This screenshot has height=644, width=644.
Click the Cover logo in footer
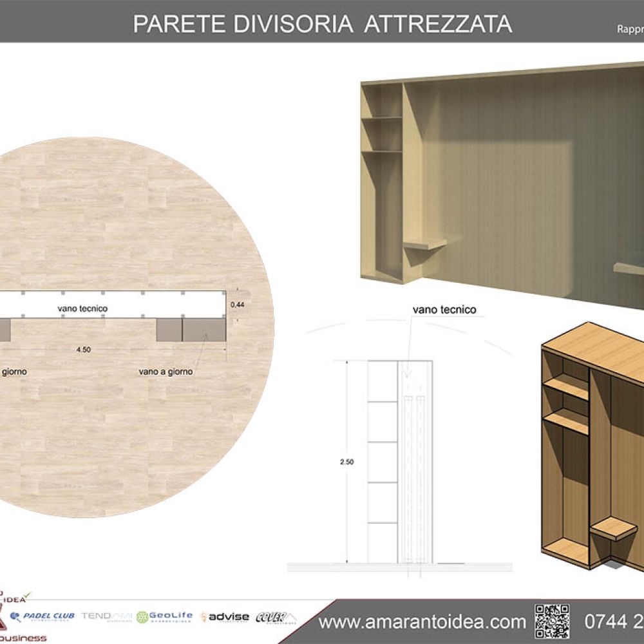point(275,617)
